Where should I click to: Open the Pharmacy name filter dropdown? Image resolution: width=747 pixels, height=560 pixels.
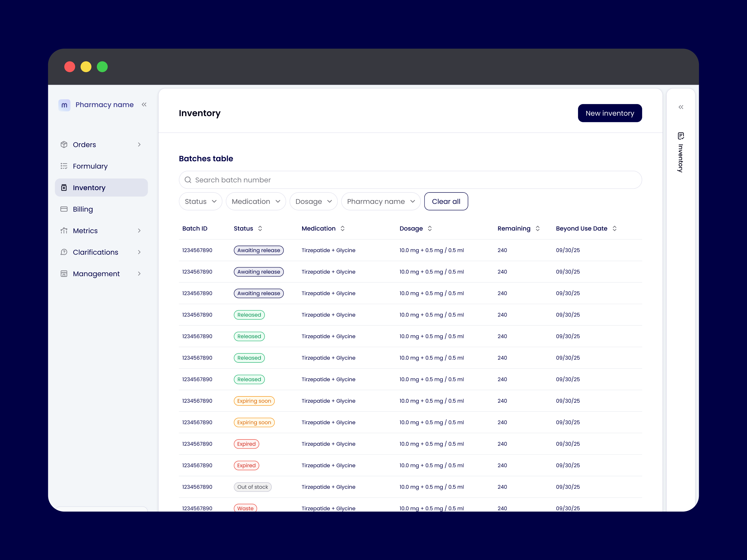(381, 201)
